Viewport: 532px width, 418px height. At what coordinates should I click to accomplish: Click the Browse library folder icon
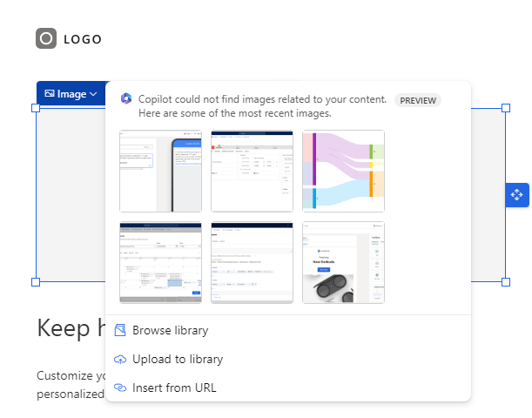[x=120, y=330]
